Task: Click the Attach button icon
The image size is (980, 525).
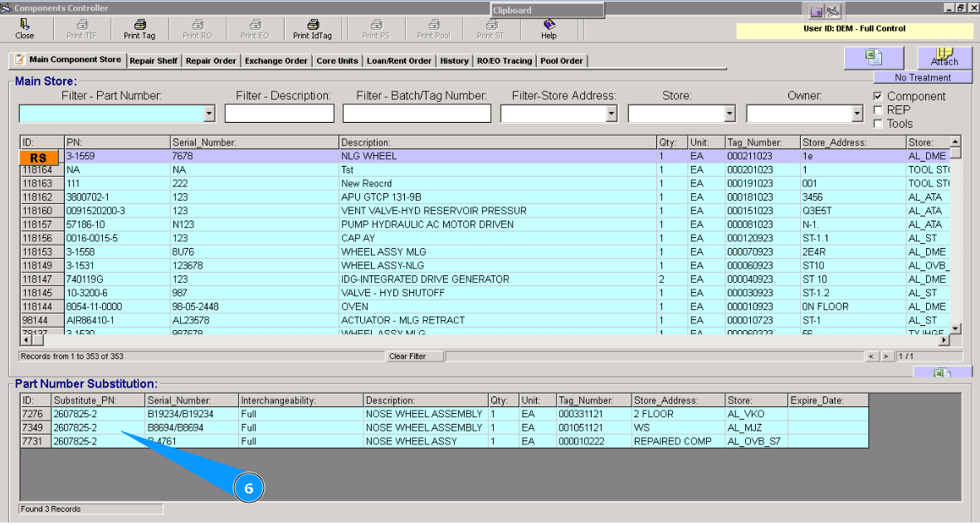Action: (944, 57)
